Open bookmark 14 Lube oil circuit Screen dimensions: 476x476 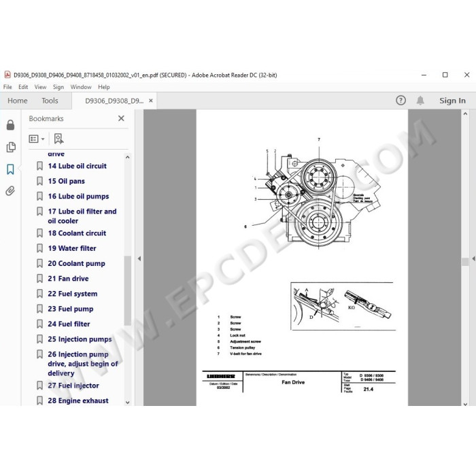click(x=77, y=166)
